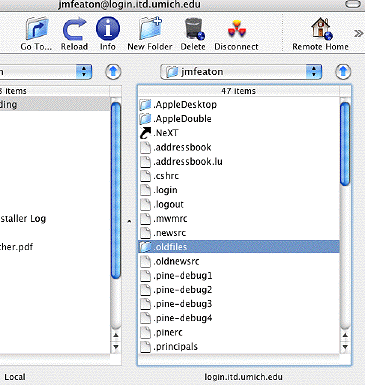The width and height of the screenshot is (365, 385).
Task: Click the remote list scroll-down arrow
Action: 345,347
